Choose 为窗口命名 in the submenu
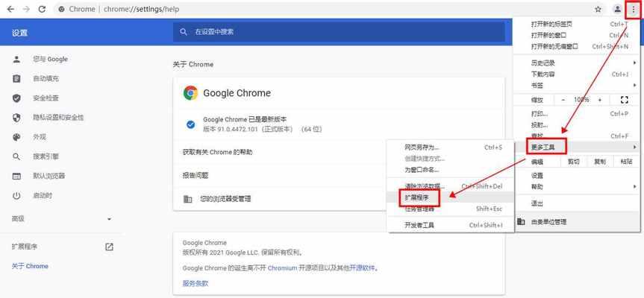The width and height of the screenshot is (644, 298). pos(451,170)
